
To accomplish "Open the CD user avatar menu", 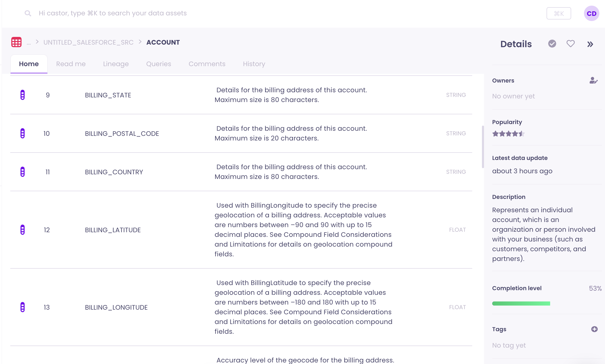I will [x=592, y=13].
